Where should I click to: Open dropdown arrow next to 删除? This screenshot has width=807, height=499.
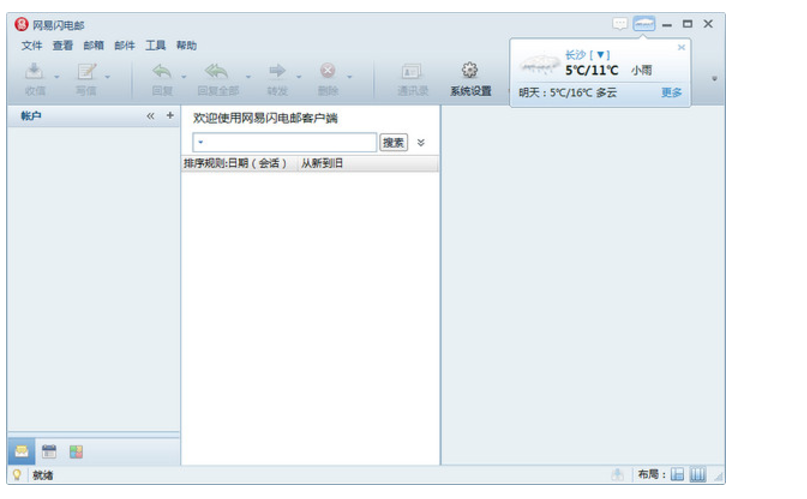pyautogui.click(x=349, y=77)
